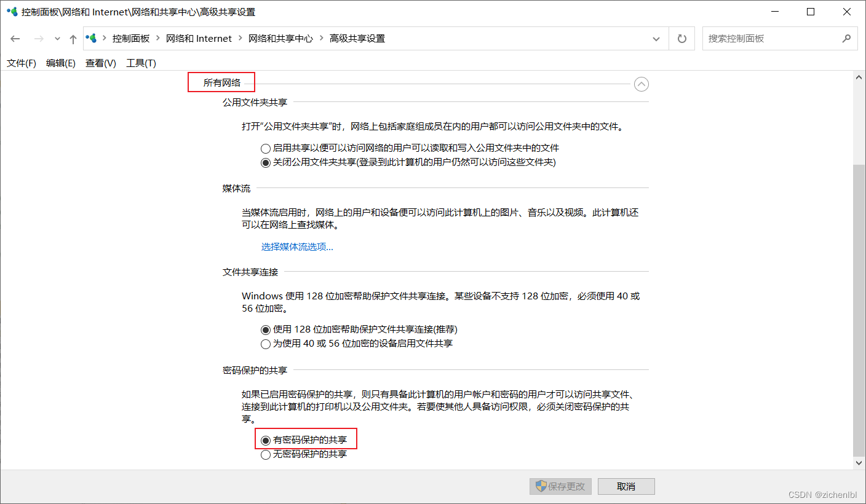Close the 高级共享设置 window
The width and height of the screenshot is (866, 504).
(847, 12)
